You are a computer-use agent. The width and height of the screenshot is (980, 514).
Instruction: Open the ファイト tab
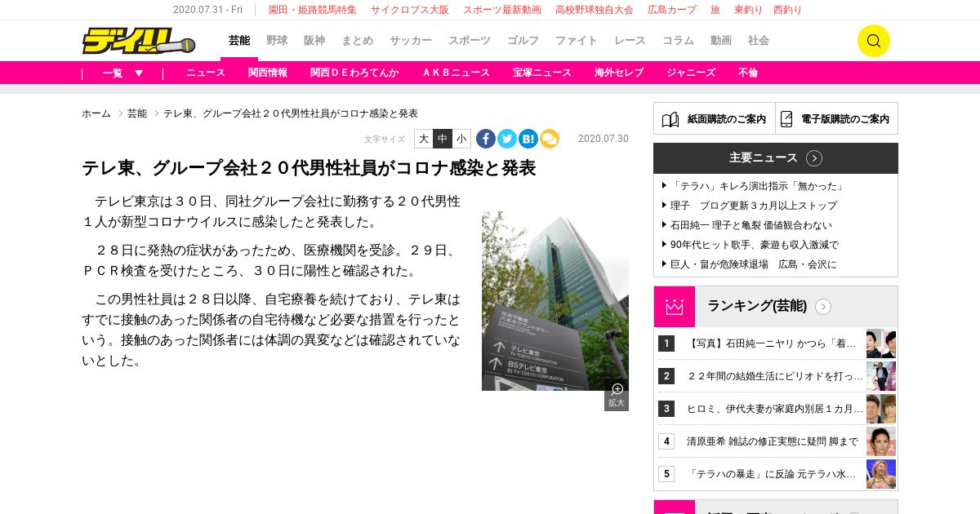click(x=577, y=41)
